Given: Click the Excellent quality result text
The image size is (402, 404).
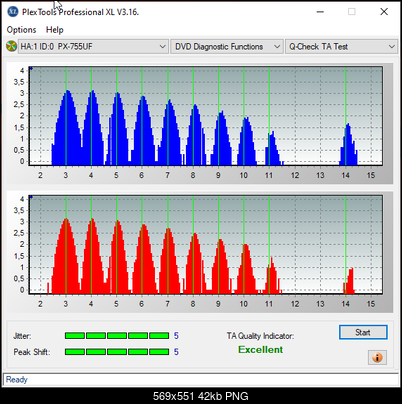Looking at the screenshot, I should pyautogui.click(x=261, y=350).
